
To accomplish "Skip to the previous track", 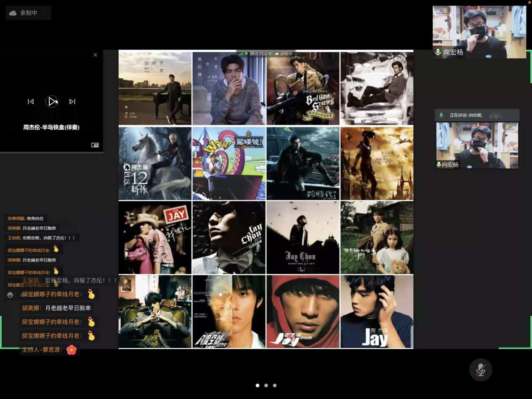I will tap(31, 101).
